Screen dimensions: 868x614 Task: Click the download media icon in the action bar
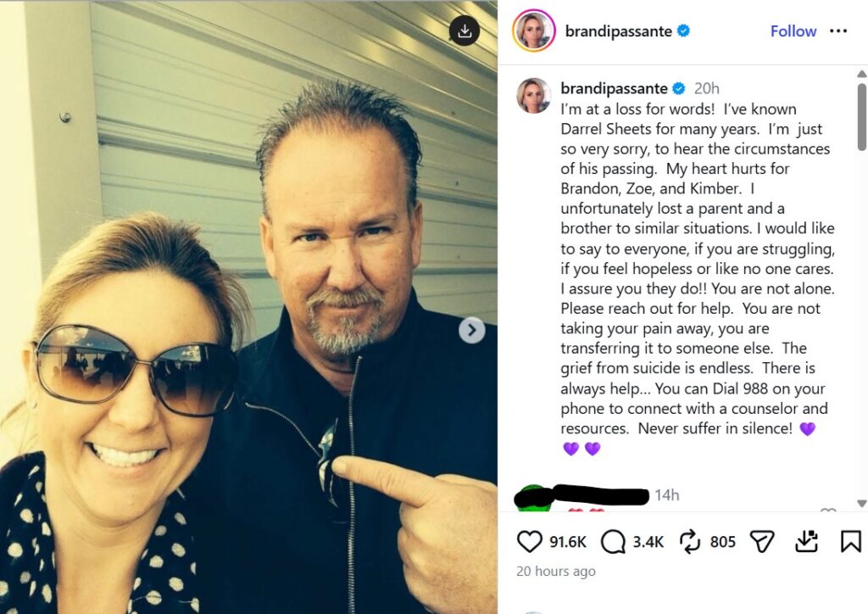tap(807, 541)
